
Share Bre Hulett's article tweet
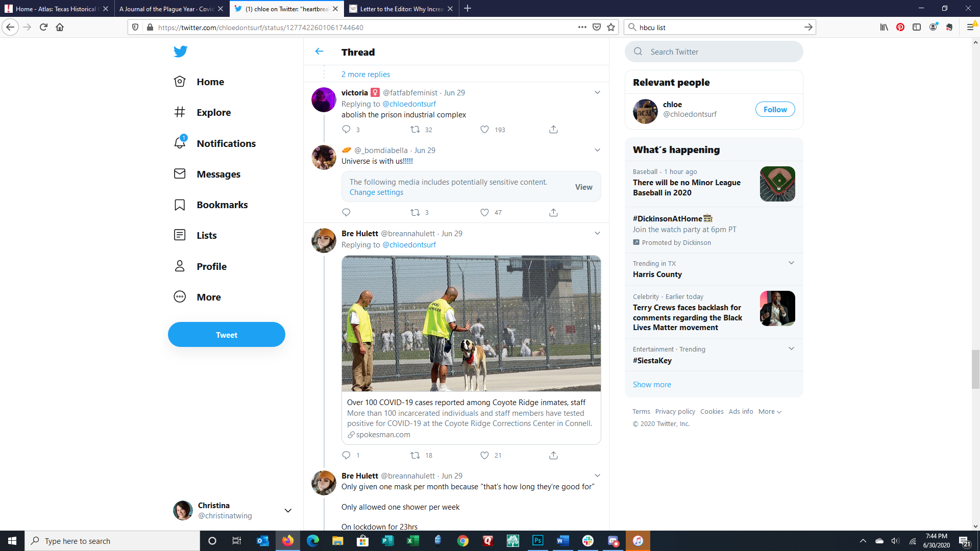point(553,455)
